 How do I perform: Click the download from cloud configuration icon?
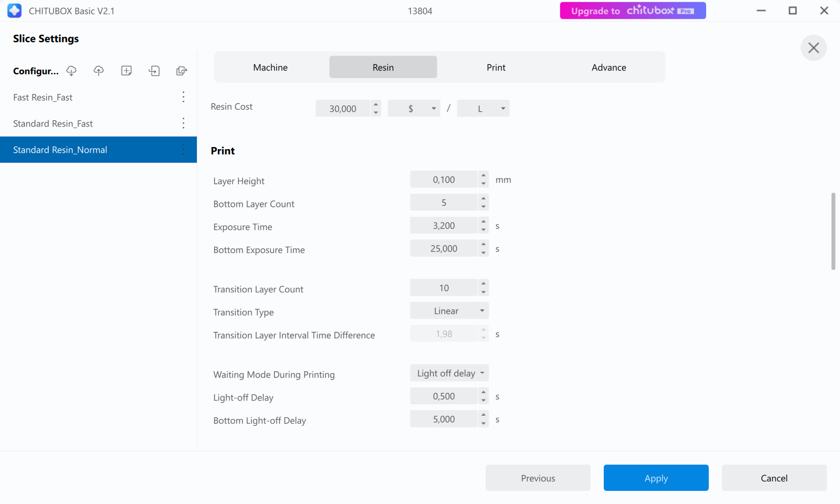[x=71, y=71]
